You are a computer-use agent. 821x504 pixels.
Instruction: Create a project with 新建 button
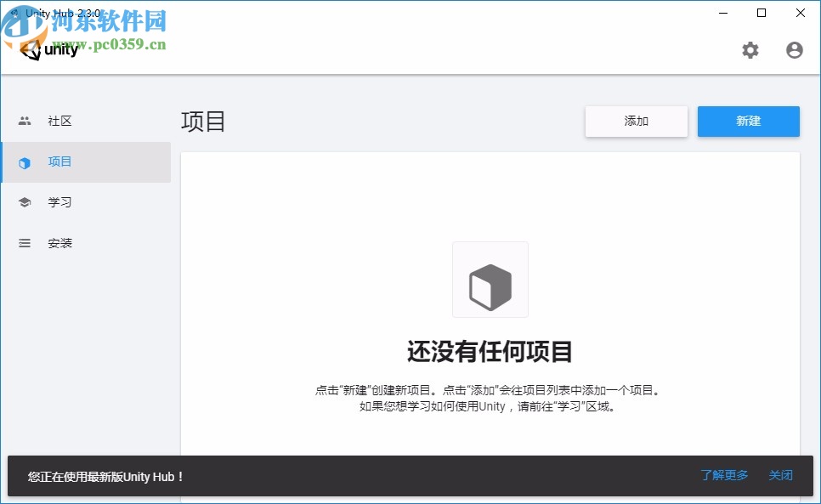coord(748,122)
